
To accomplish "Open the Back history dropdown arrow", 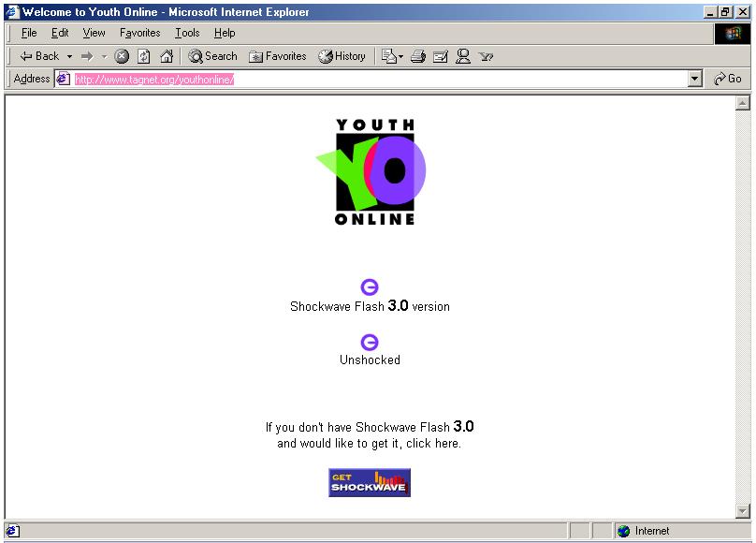I will [69, 56].
